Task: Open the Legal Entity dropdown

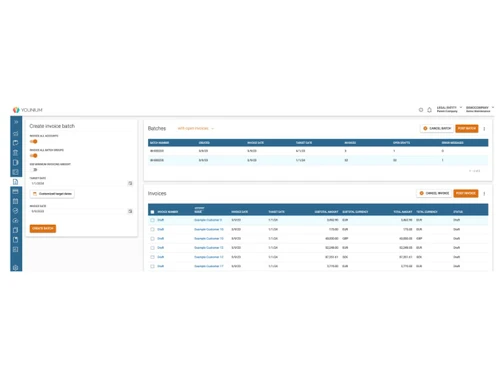Action: (449, 109)
